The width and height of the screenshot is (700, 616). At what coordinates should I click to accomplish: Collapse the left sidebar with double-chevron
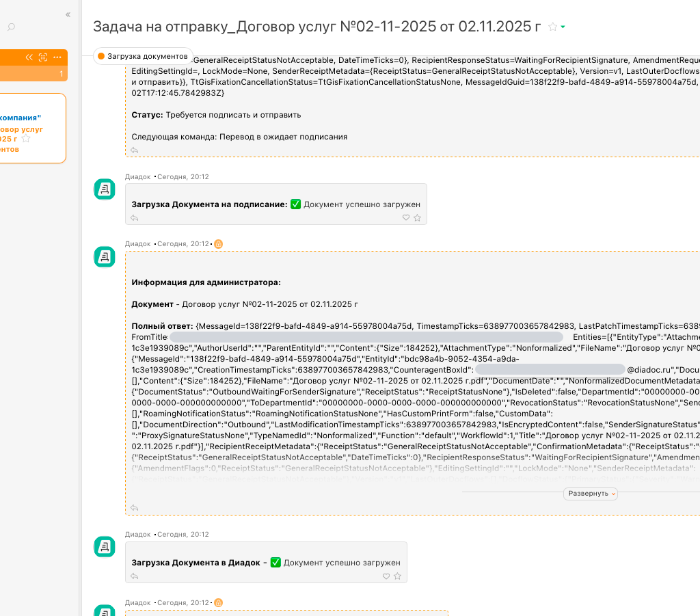[x=68, y=14]
